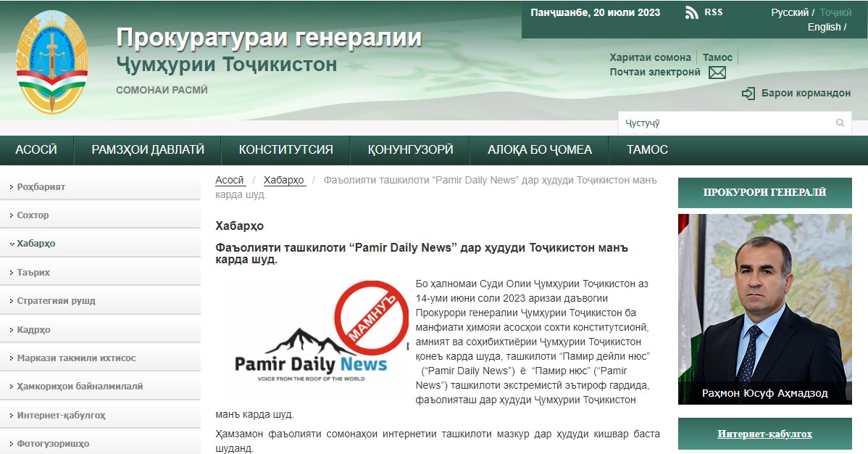Switch language to English
The image size is (868, 454).
[x=824, y=27]
